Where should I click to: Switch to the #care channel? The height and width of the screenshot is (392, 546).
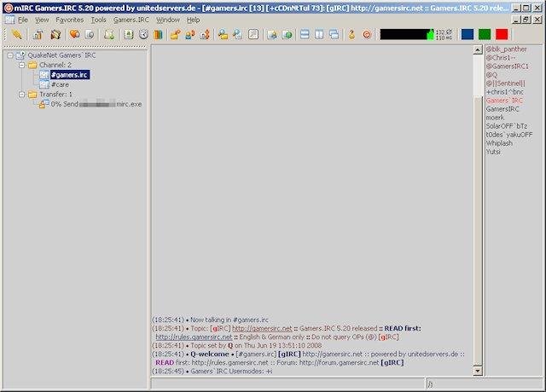point(60,84)
